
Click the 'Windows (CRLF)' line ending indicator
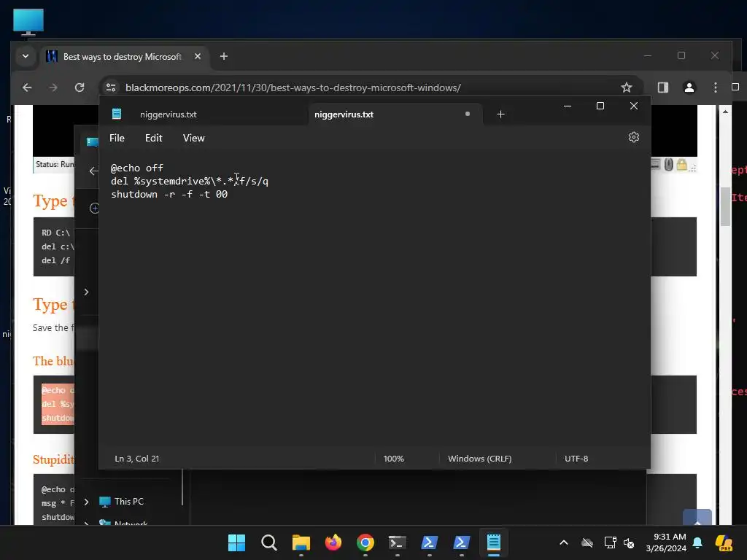coord(480,459)
